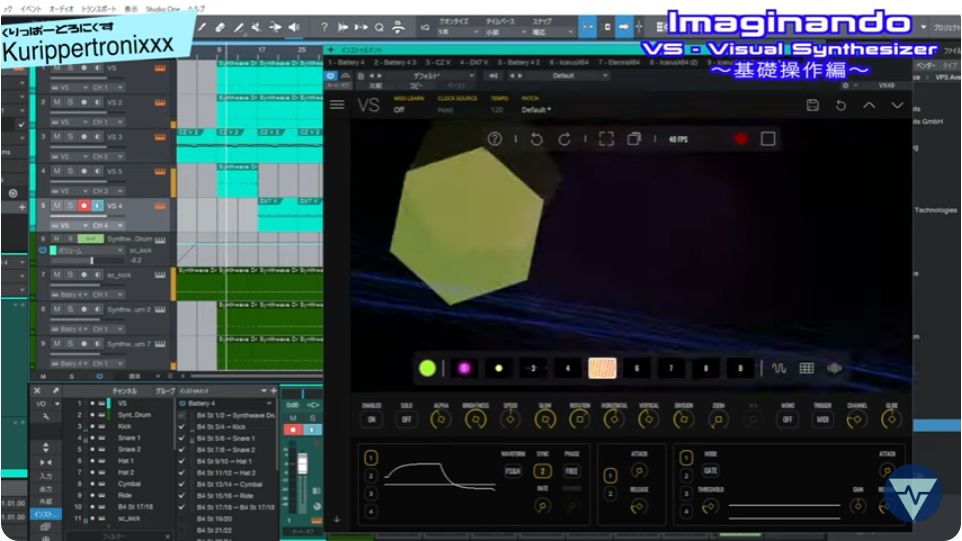The width and height of the screenshot is (962, 541).
Task: Toggle the ENABLED ON button
Action: pos(371,420)
